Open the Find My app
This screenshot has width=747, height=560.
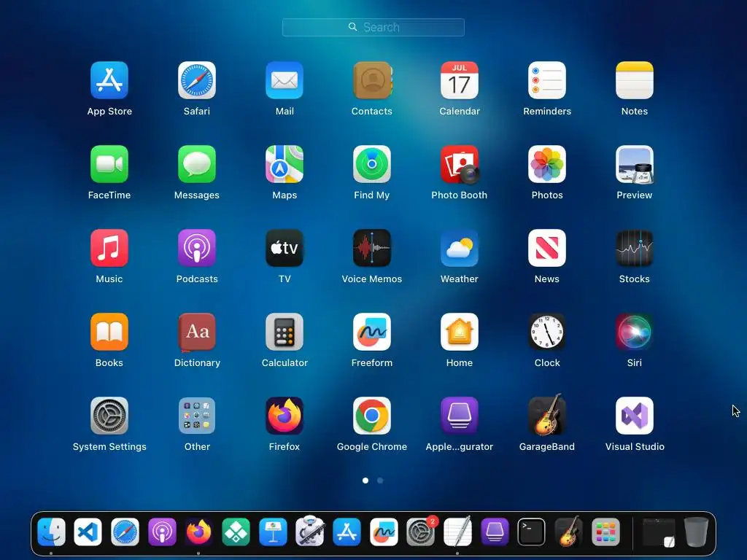[x=372, y=164]
